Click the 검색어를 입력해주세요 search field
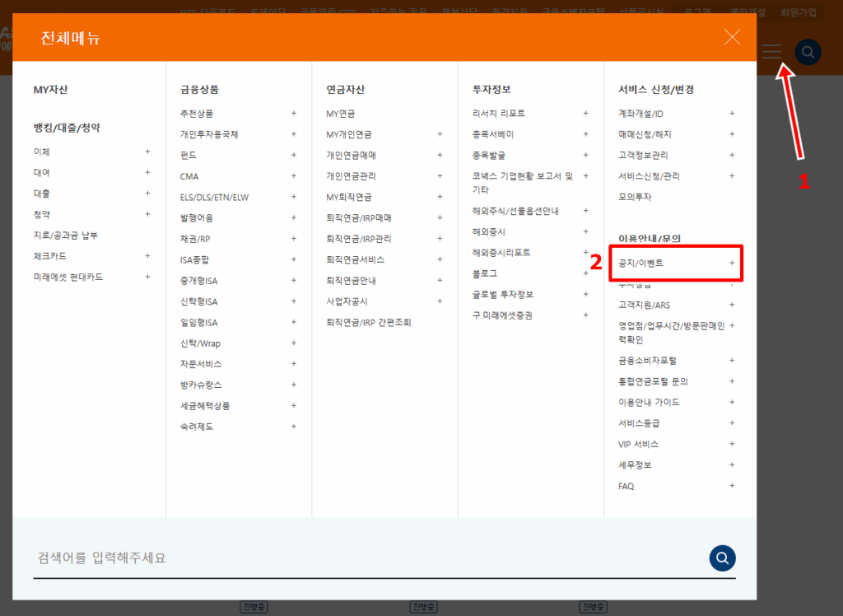The image size is (843, 616). pyautogui.click(x=362, y=558)
